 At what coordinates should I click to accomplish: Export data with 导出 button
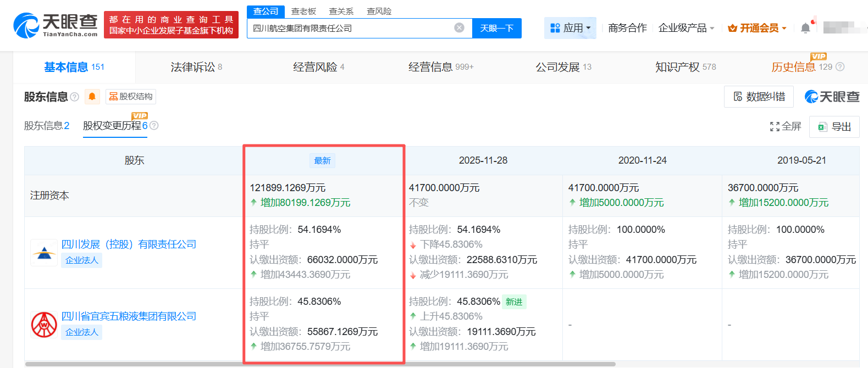pos(834,127)
